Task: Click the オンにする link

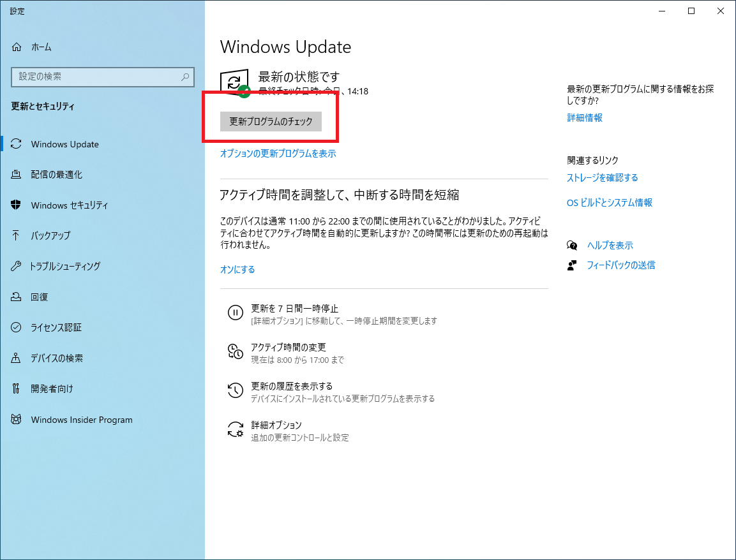Action: click(x=237, y=269)
